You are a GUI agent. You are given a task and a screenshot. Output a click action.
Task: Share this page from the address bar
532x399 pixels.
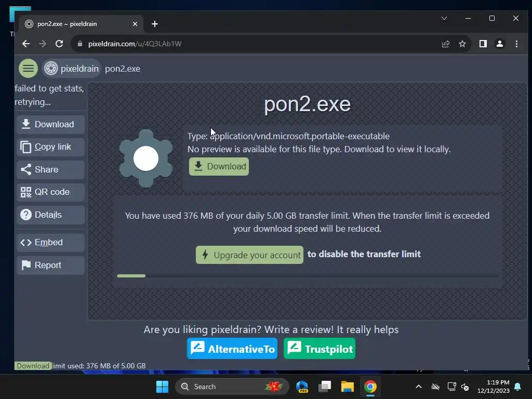click(x=445, y=44)
